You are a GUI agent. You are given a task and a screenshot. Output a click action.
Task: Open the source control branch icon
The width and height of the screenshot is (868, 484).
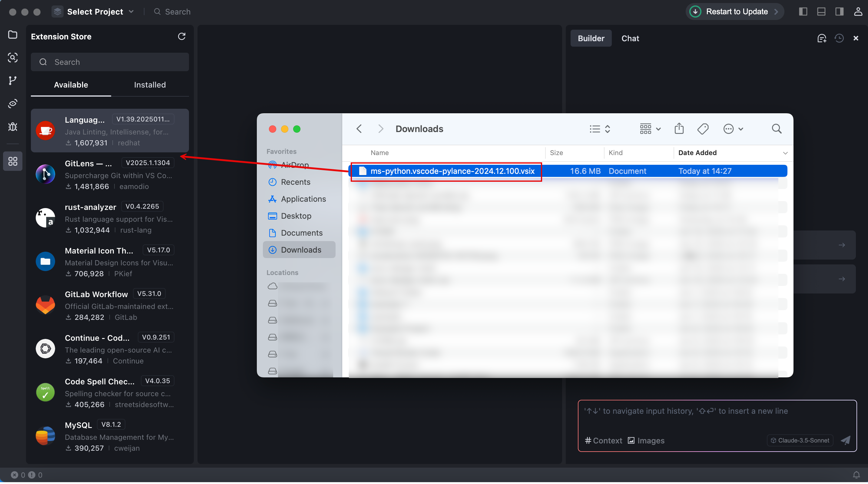(12, 81)
